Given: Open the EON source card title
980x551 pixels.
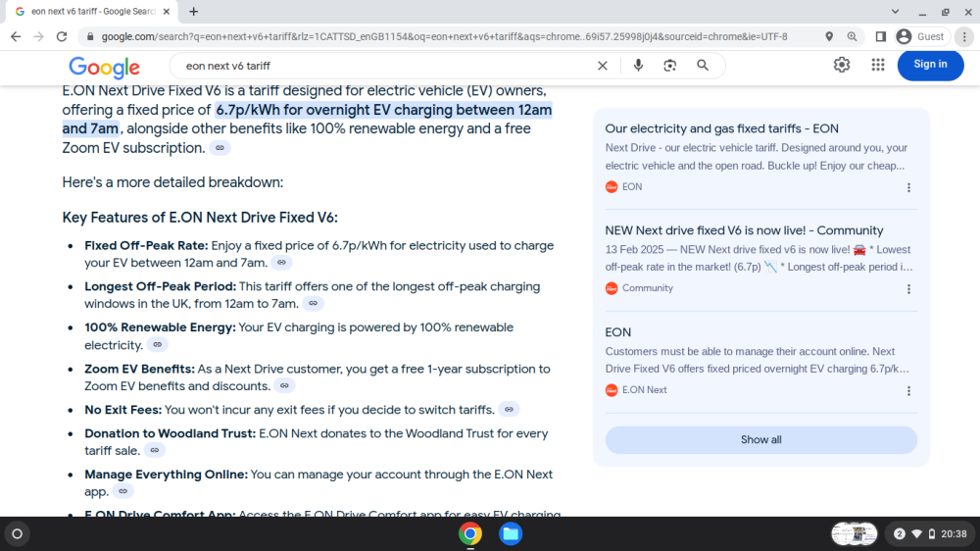Looking at the screenshot, I should 618,332.
